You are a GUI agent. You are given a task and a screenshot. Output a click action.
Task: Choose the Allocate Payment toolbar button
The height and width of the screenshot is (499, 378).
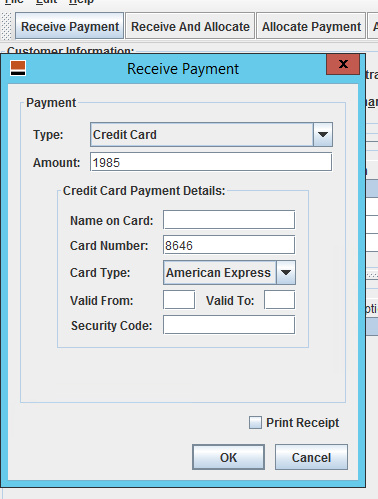coord(311,26)
